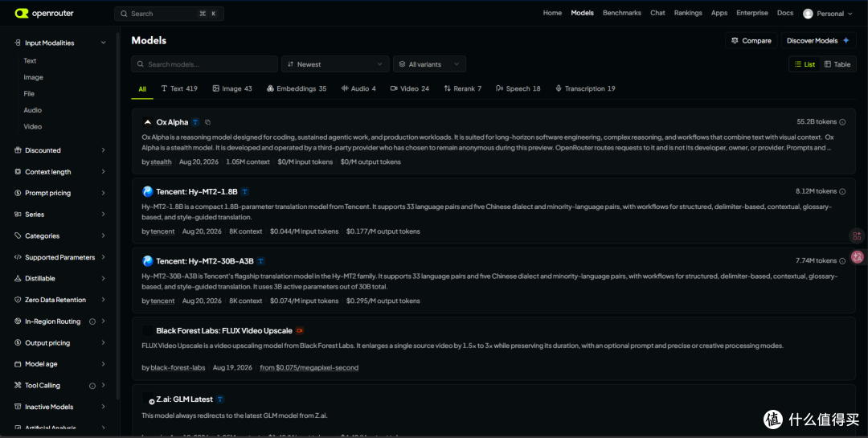Expand the Distillable filter
This screenshot has height=438, width=868.
(x=60, y=279)
